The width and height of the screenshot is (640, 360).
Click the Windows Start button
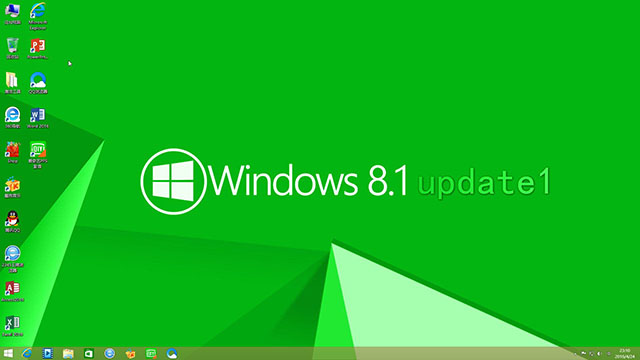tap(8, 353)
